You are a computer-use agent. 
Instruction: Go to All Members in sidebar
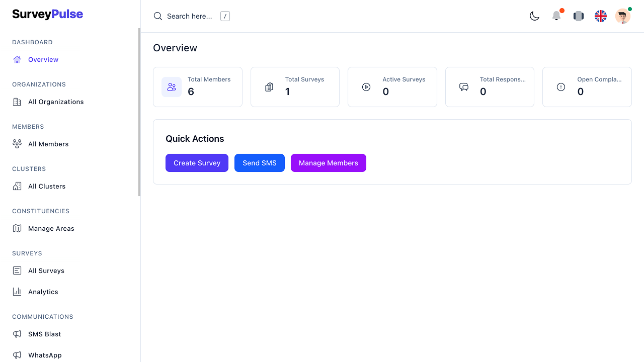pyautogui.click(x=48, y=144)
